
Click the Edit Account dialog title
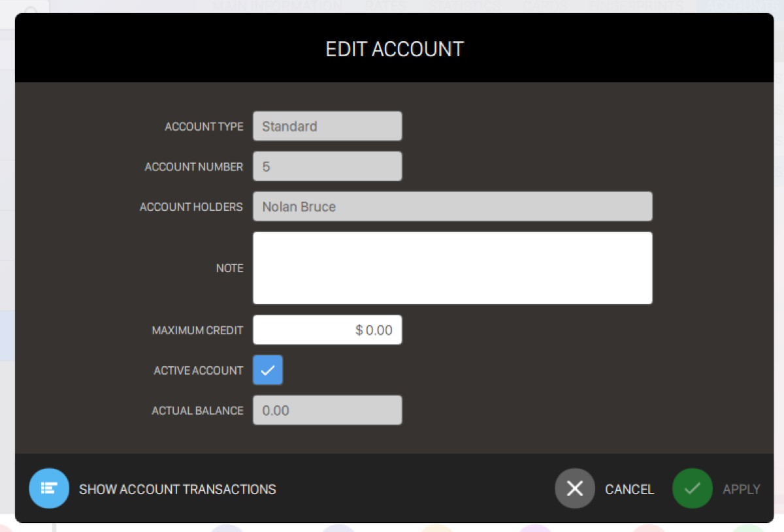(x=395, y=49)
